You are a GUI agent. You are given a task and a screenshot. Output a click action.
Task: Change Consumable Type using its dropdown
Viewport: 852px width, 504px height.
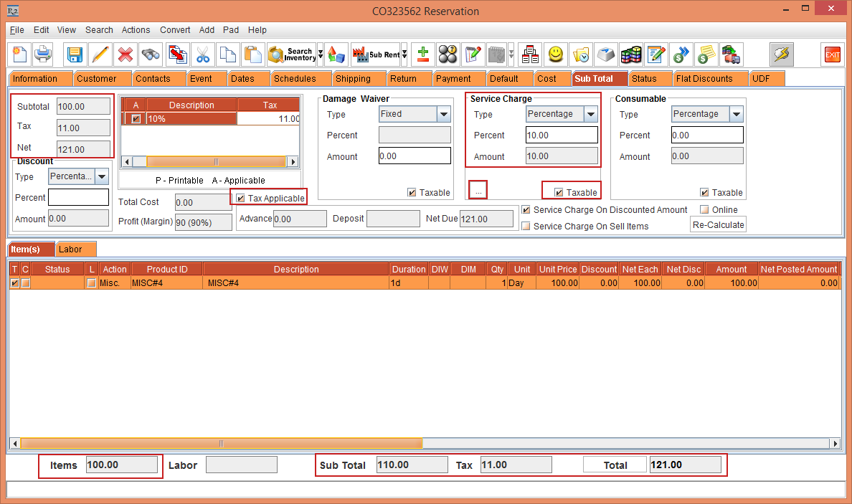[x=734, y=114]
